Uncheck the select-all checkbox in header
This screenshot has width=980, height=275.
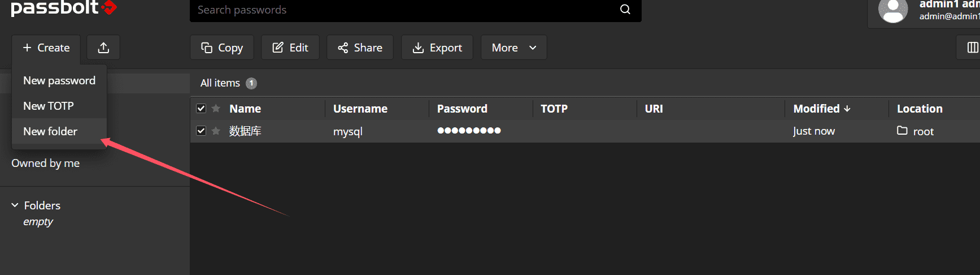pos(201,108)
